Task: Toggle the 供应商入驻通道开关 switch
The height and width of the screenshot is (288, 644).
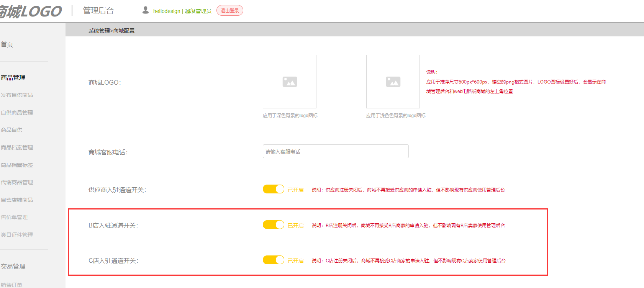Action: click(274, 189)
